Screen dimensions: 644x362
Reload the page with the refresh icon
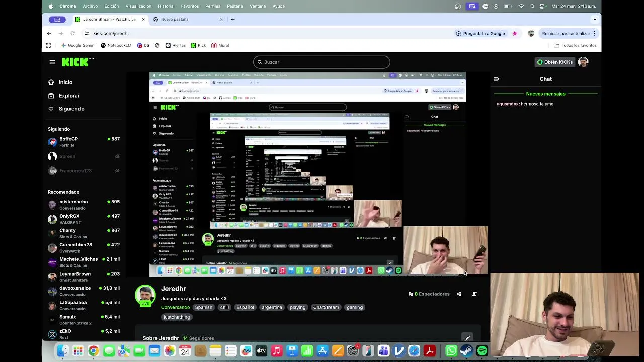point(72,33)
